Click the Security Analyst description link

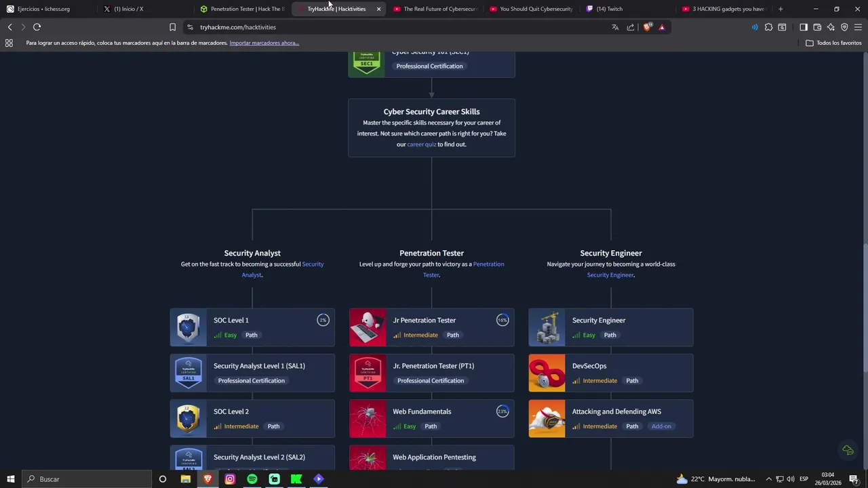tap(283, 270)
